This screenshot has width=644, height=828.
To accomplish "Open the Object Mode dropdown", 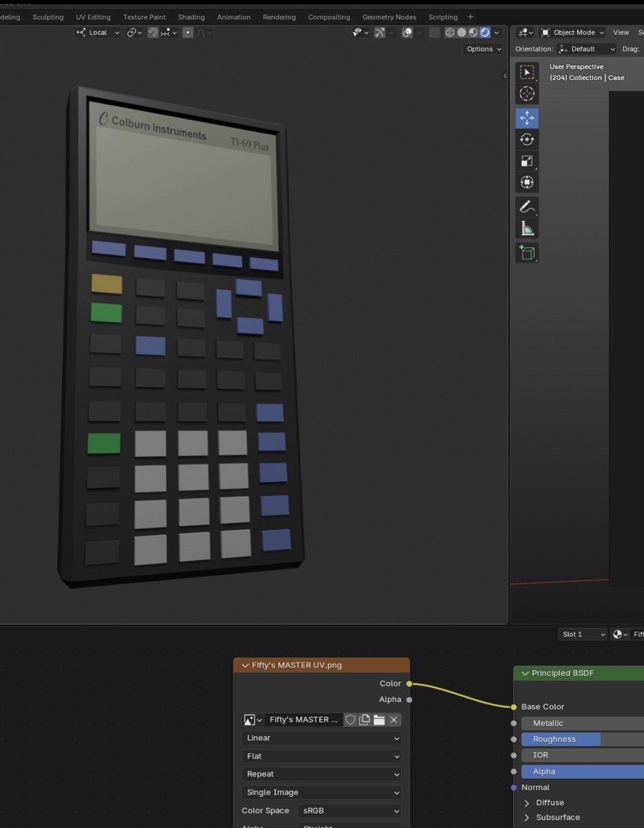I will 572,32.
